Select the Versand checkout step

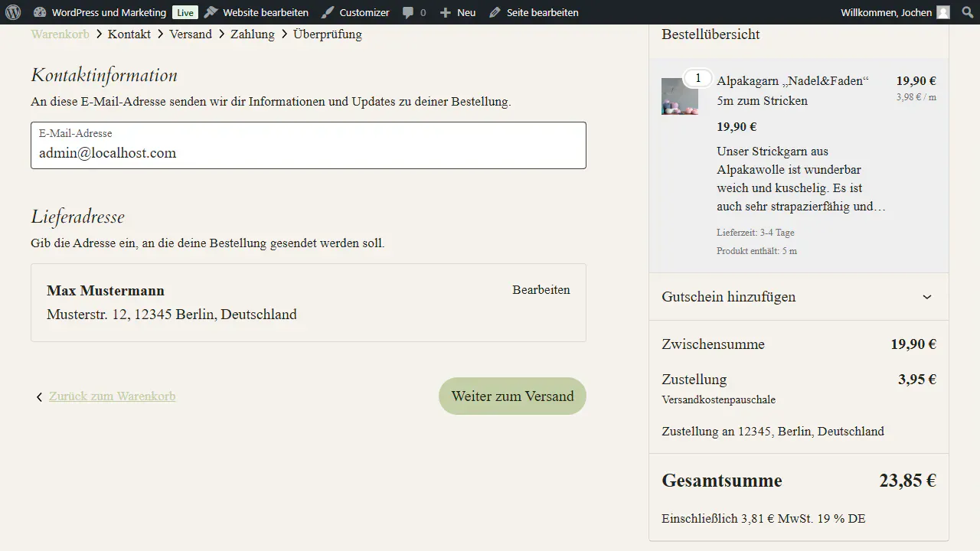[191, 34]
